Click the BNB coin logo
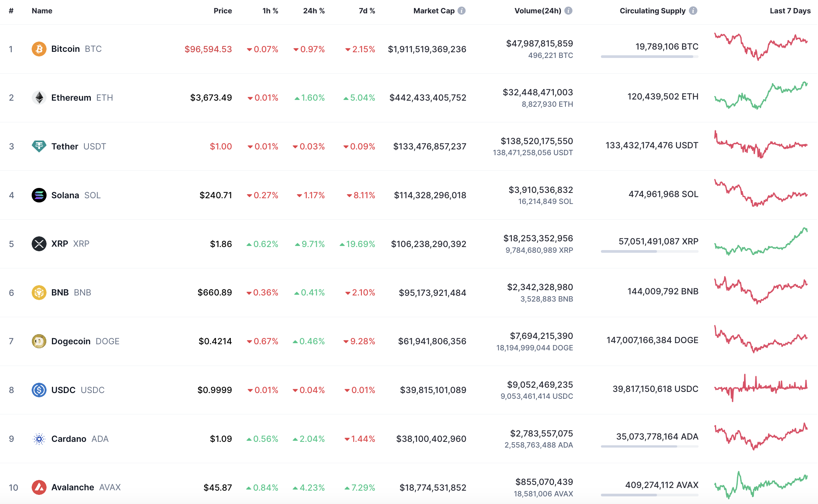 click(39, 292)
